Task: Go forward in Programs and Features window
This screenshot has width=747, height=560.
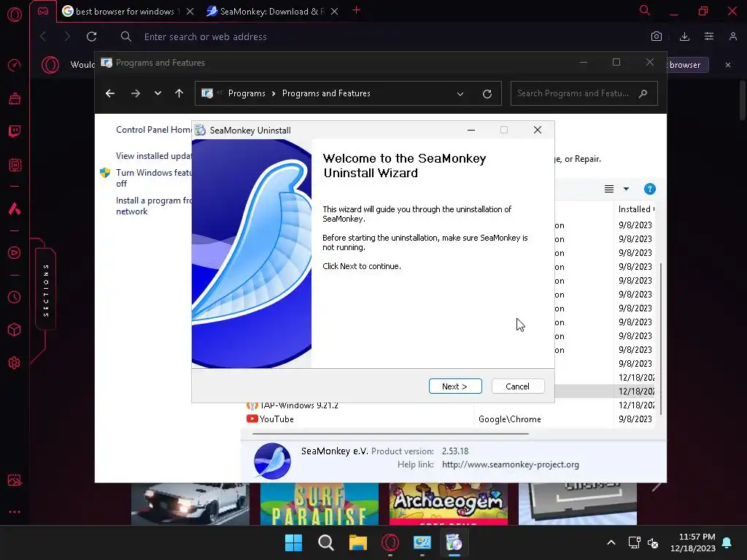Action: click(136, 93)
